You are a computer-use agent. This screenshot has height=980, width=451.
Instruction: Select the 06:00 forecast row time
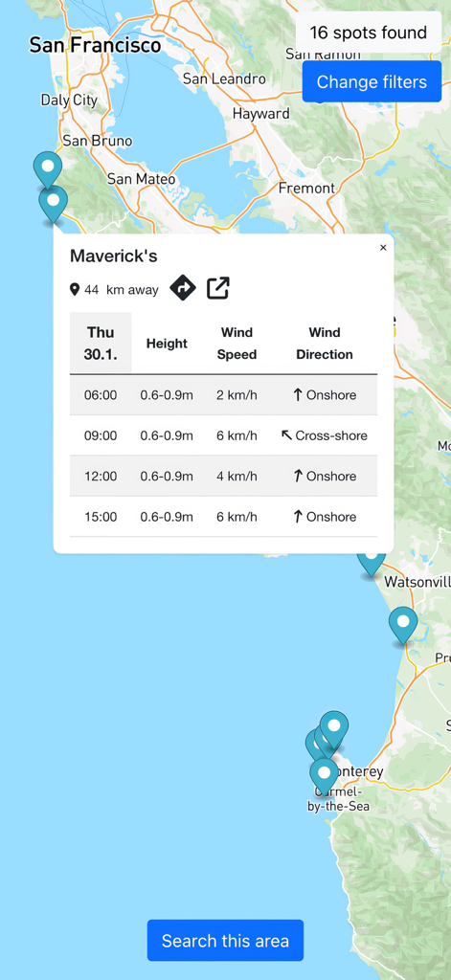(x=101, y=395)
